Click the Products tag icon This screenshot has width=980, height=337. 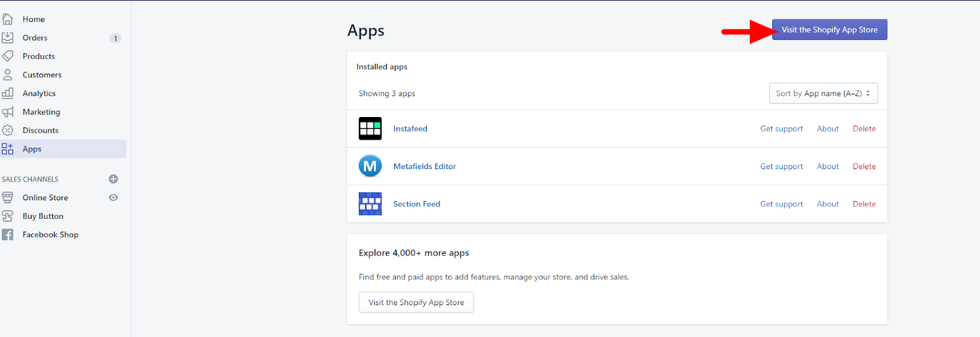[7, 56]
